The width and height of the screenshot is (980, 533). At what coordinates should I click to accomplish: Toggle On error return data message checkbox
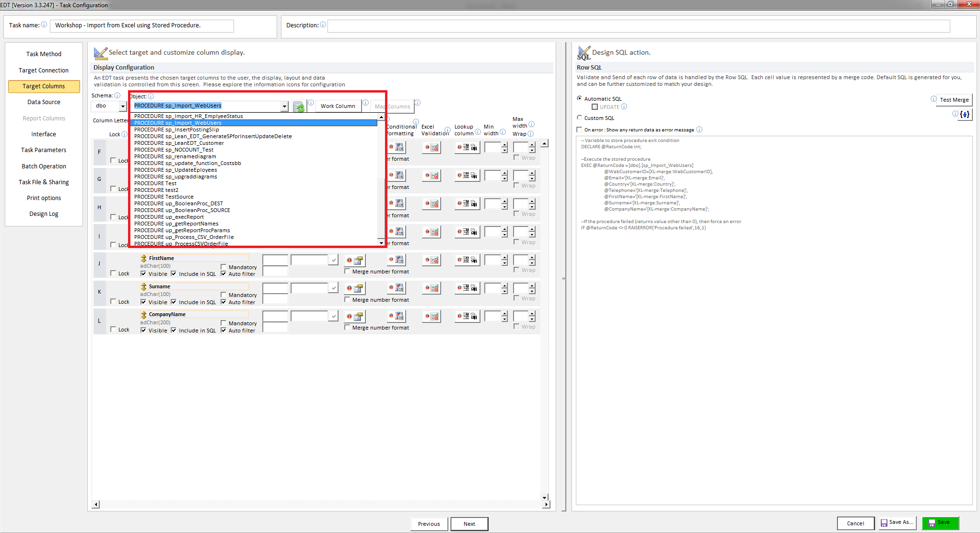tap(579, 130)
